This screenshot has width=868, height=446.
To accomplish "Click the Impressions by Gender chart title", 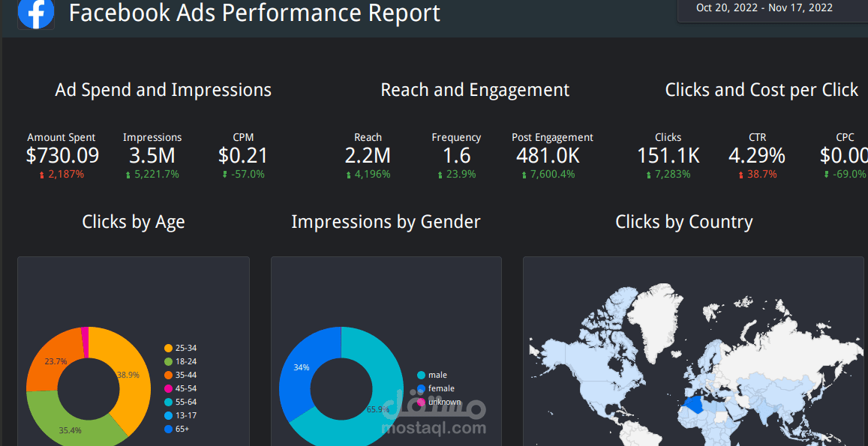I will click(386, 222).
